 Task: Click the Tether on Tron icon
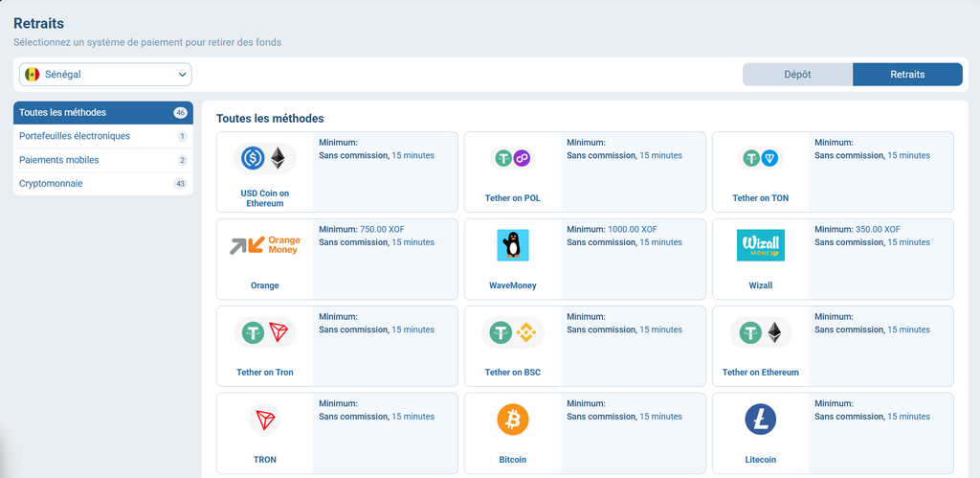pos(265,332)
